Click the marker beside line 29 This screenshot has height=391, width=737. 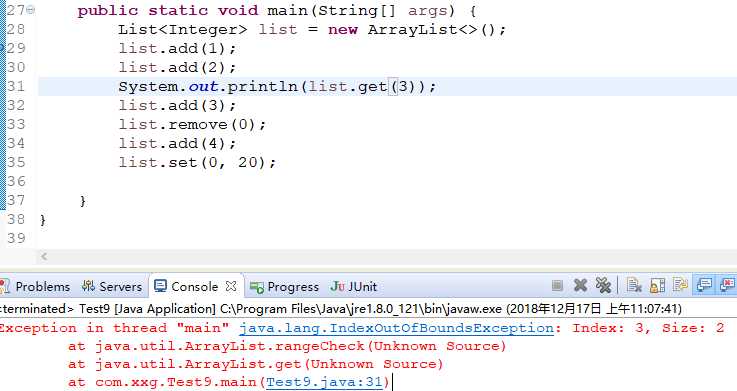2,48
